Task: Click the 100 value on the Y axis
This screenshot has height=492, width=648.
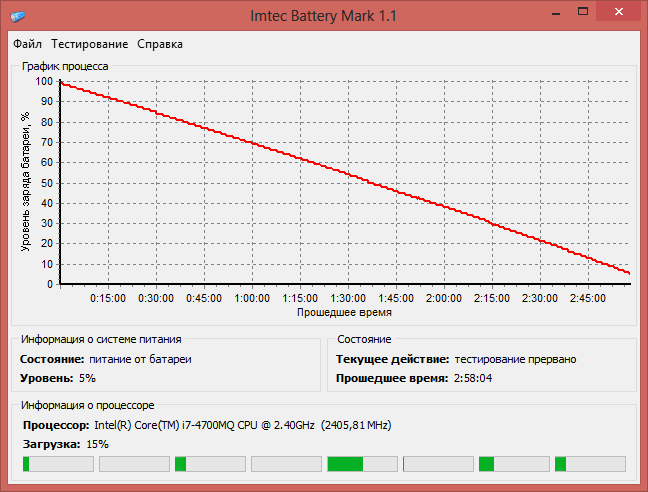Action: tap(44, 81)
